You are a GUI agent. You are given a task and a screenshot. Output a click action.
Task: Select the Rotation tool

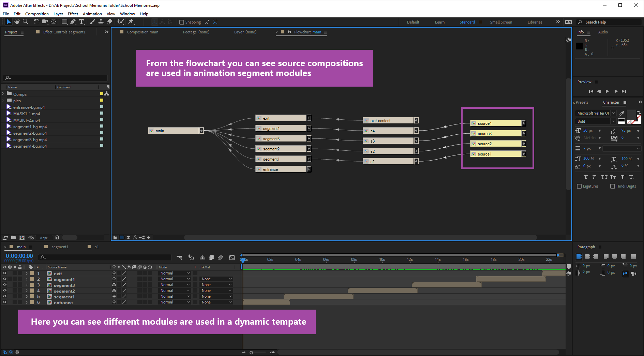click(36, 22)
